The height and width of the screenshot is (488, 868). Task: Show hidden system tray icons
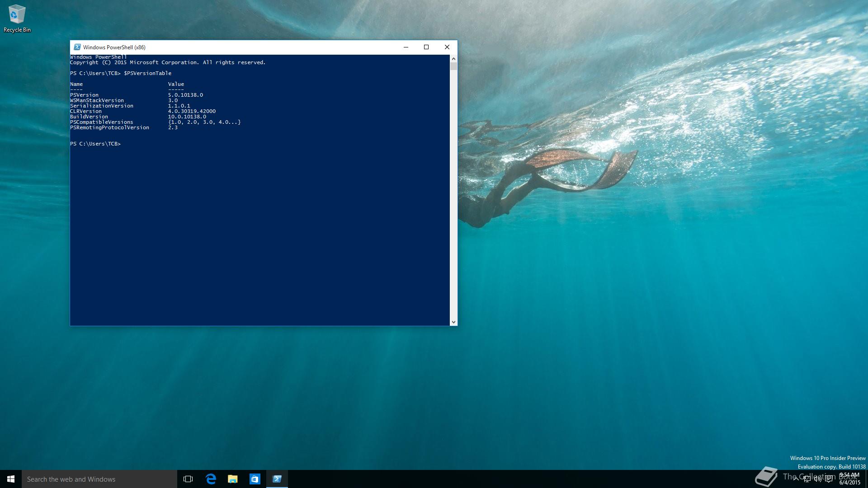point(796,479)
